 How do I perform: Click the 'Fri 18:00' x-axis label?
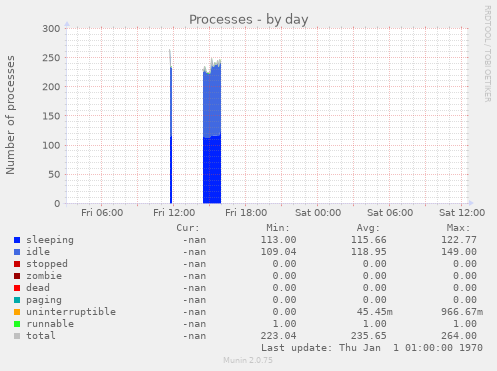(246, 213)
